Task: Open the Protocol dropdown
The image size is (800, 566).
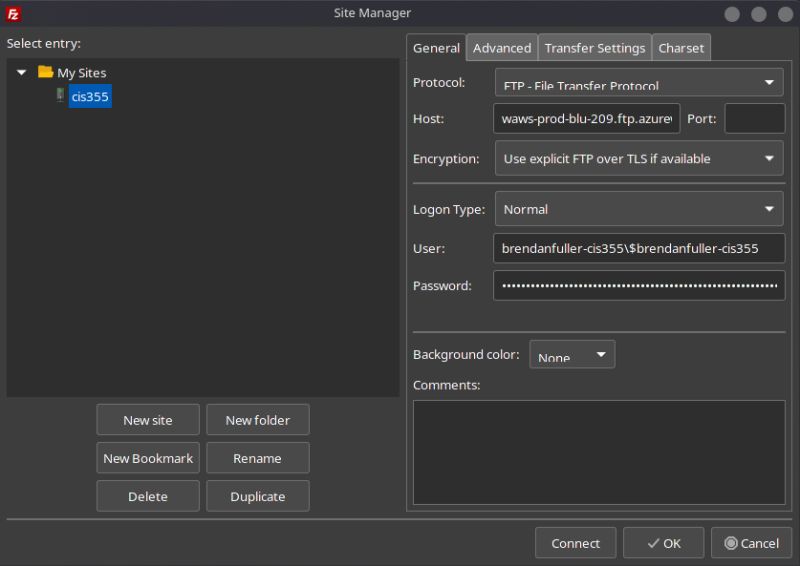Action: coord(639,82)
